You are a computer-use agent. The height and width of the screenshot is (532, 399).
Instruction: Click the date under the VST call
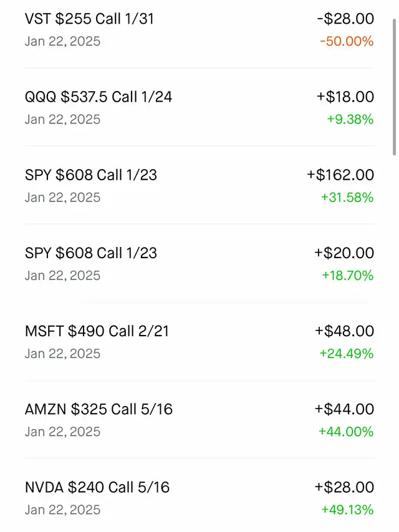coord(62,42)
